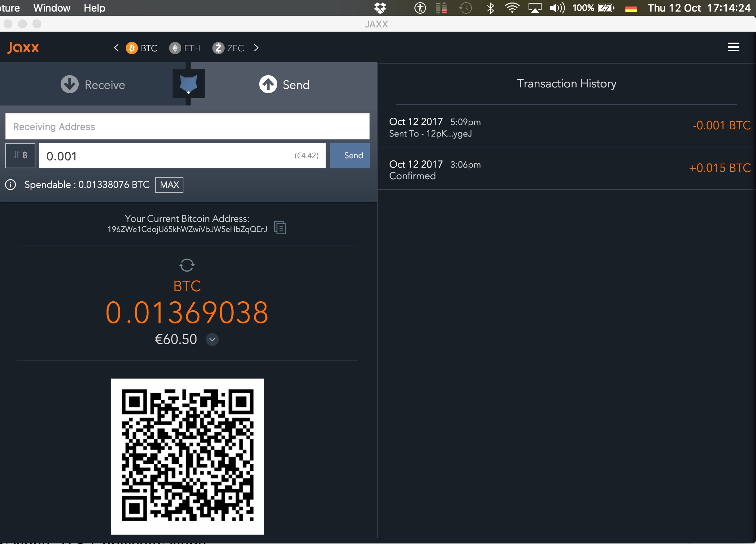The width and height of the screenshot is (756, 544).
Task: Open the hamburger menu
Action: (733, 47)
